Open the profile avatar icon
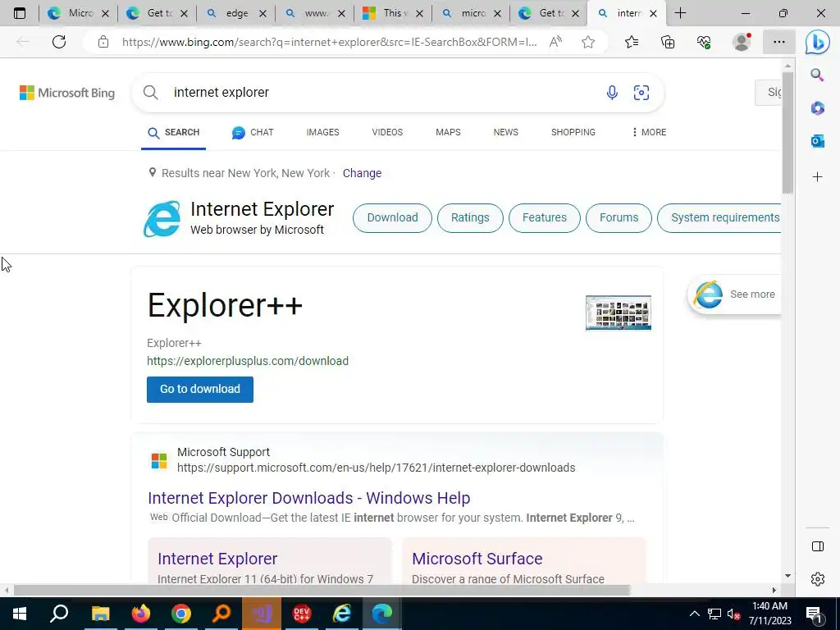840x630 pixels. [x=742, y=42]
